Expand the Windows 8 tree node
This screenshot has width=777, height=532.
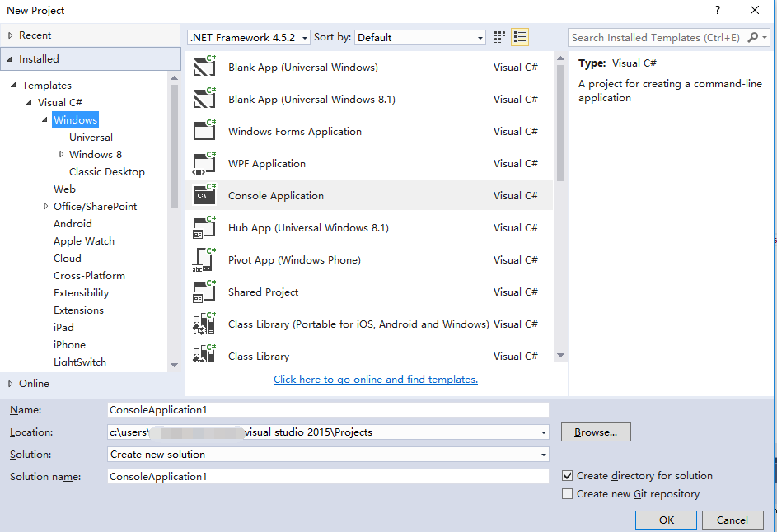pos(62,154)
